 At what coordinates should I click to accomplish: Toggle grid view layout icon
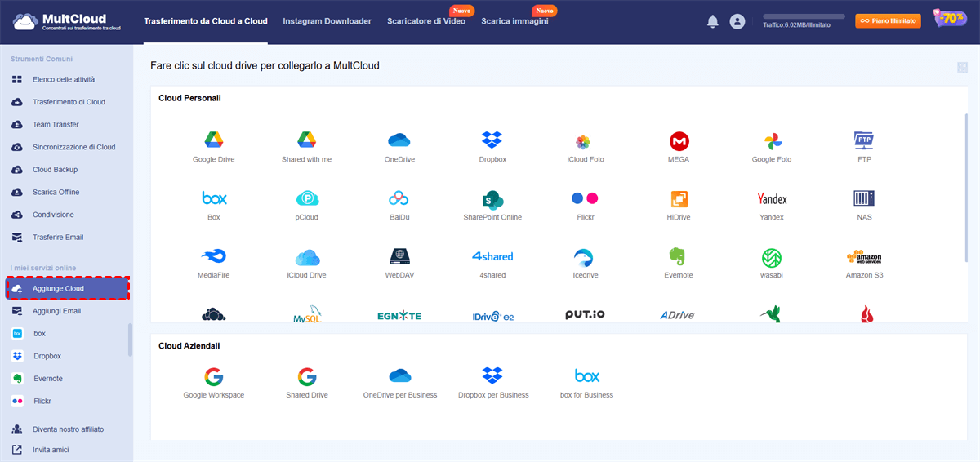point(963,68)
